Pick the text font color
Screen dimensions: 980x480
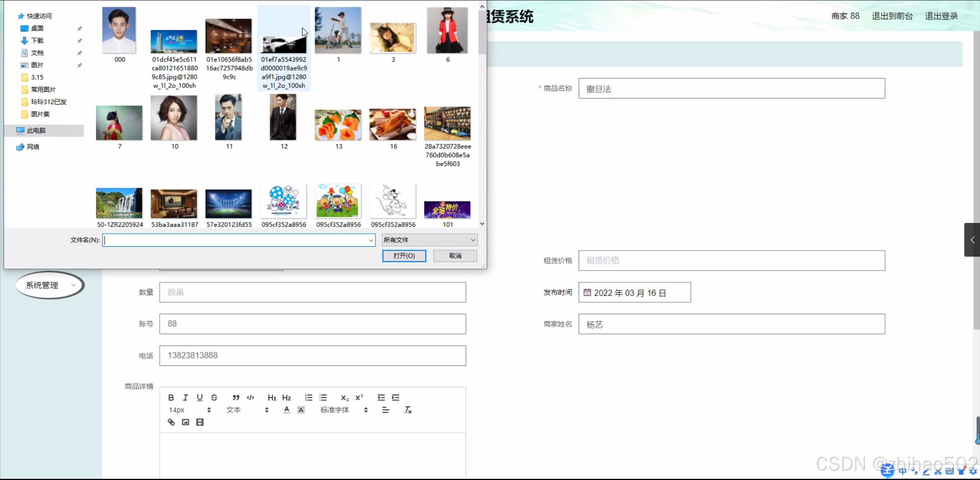click(x=286, y=410)
